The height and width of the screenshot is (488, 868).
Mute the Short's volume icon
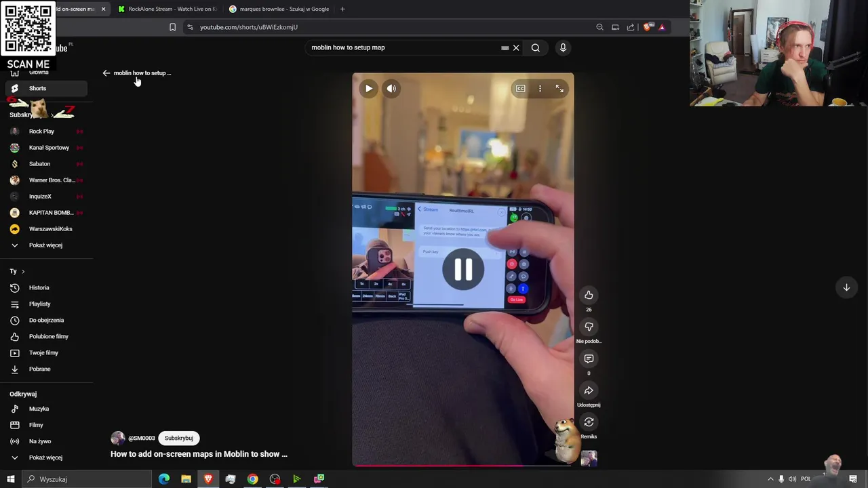[391, 88]
